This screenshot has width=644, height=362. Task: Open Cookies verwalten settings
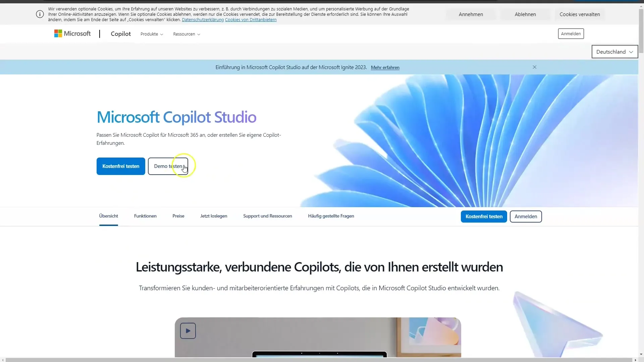click(x=580, y=14)
